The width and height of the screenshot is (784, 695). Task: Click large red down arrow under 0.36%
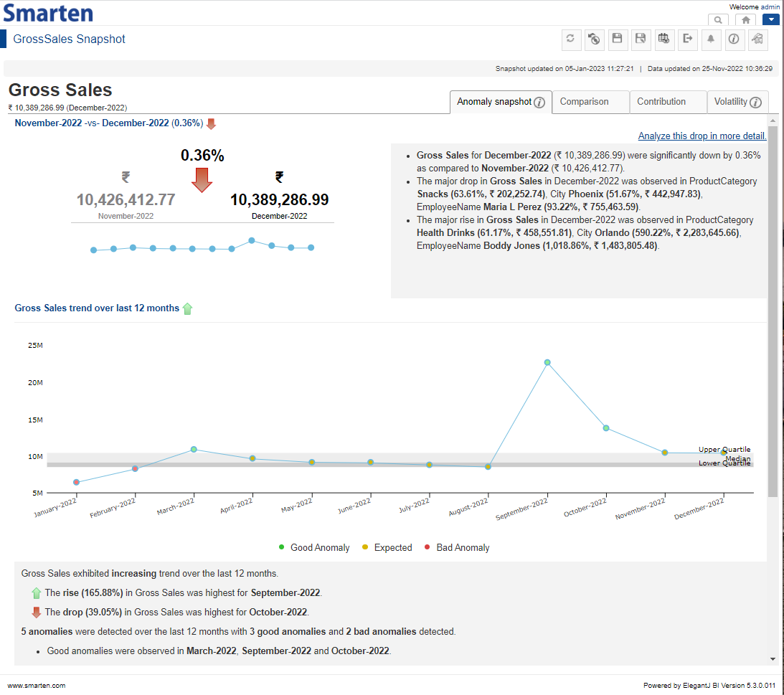[x=202, y=180]
